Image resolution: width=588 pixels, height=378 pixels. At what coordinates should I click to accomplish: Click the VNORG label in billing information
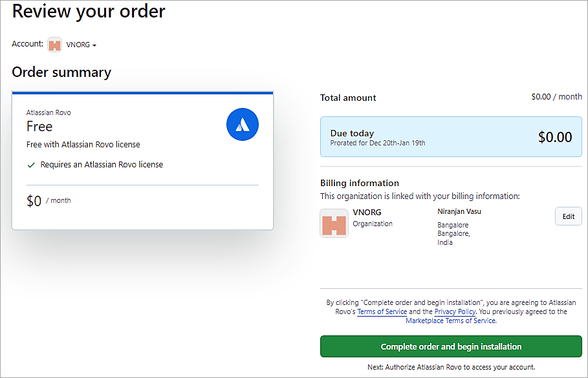click(365, 212)
